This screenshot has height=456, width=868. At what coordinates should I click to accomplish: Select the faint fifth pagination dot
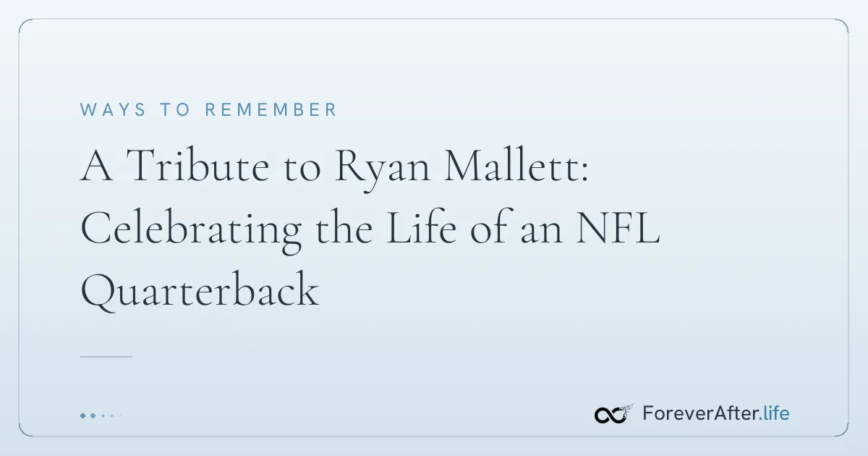tap(120, 415)
